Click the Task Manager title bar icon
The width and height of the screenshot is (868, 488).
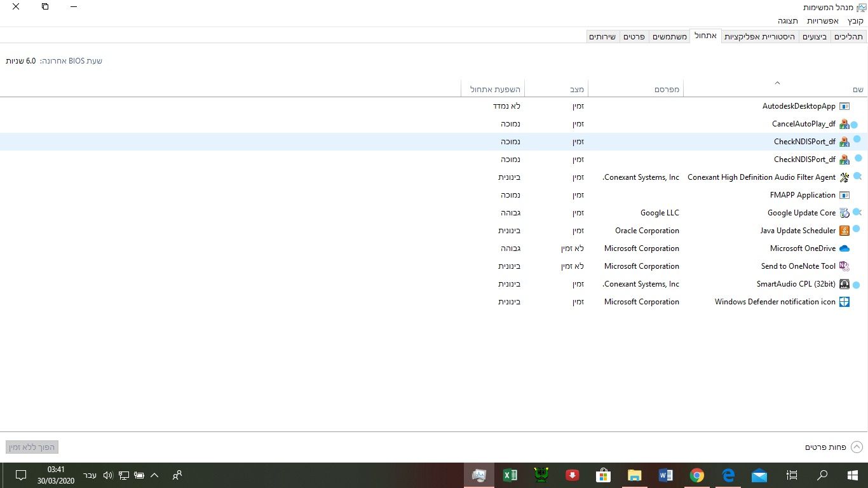pyautogui.click(x=861, y=7)
